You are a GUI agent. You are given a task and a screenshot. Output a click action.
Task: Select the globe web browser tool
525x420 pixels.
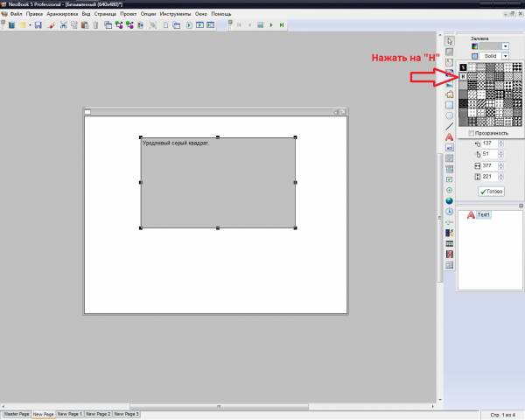449,200
